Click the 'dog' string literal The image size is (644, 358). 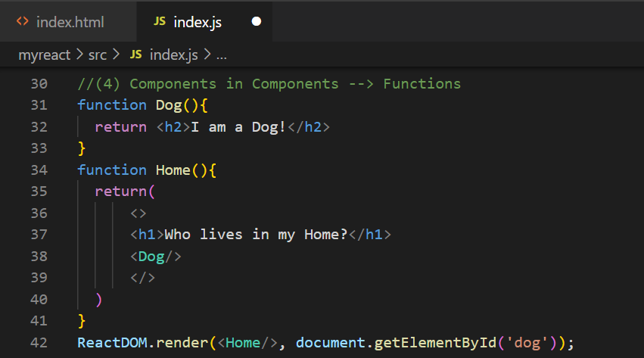pos(534,342)
